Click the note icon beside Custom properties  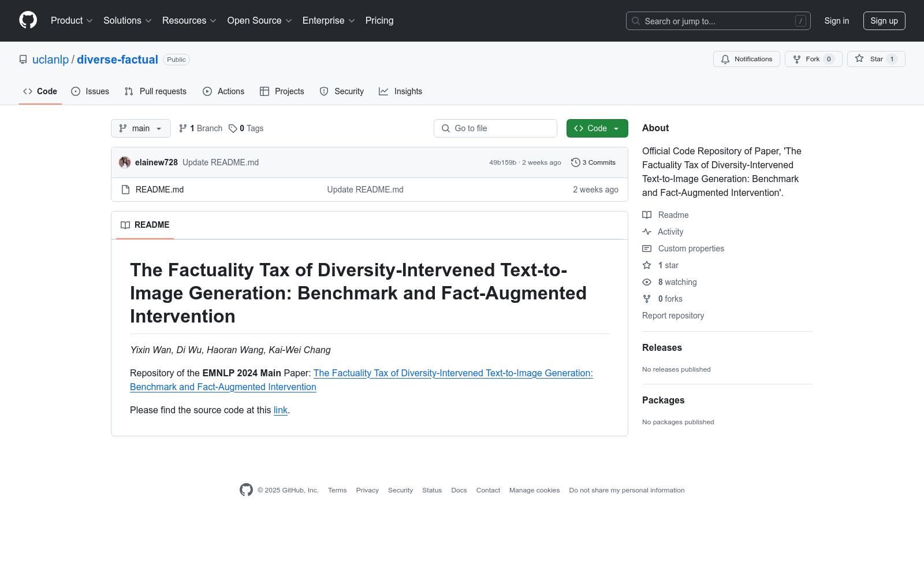647,249
